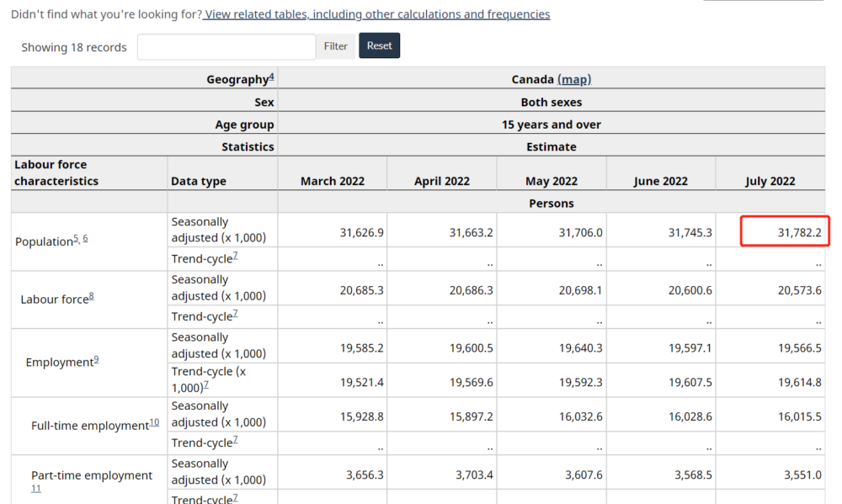Open footnote 6 next to Population
The height and width of the screenshot is (504, 842).
pos(85,239)
